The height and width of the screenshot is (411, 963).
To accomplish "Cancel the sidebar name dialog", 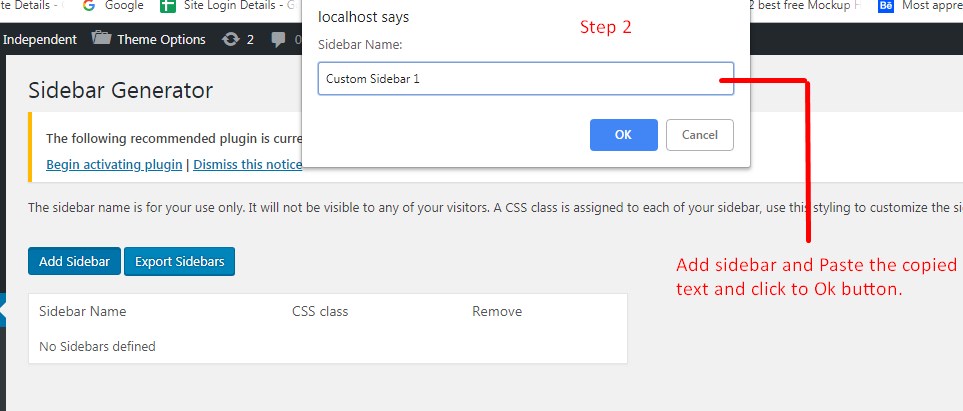I will click(699, 135).
